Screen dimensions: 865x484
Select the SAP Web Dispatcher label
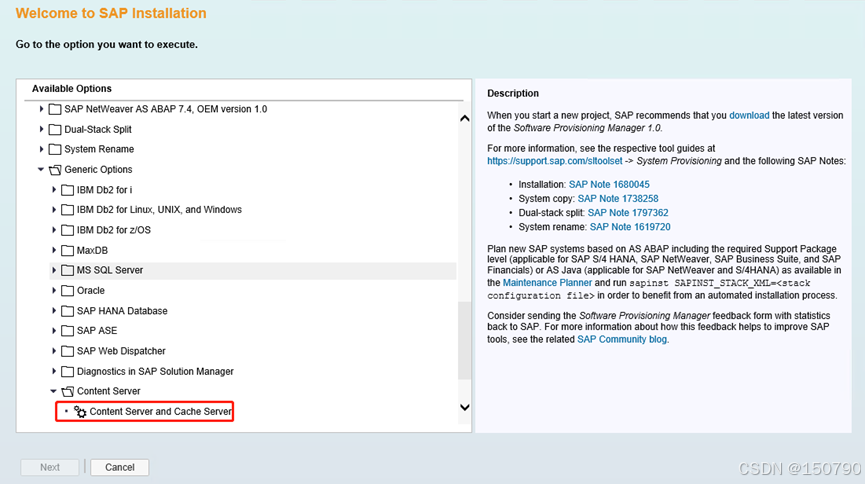[x=121, y=351]
